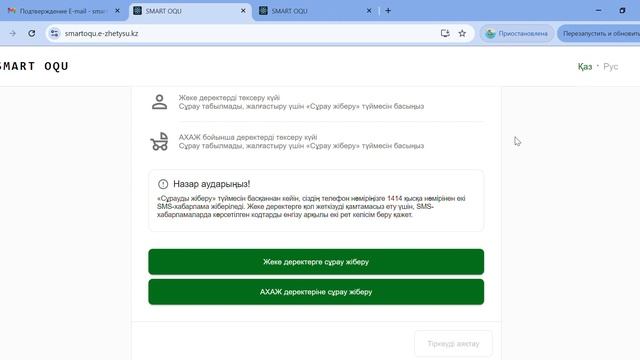Close the active SMART OQU tab

coord(243,11)
